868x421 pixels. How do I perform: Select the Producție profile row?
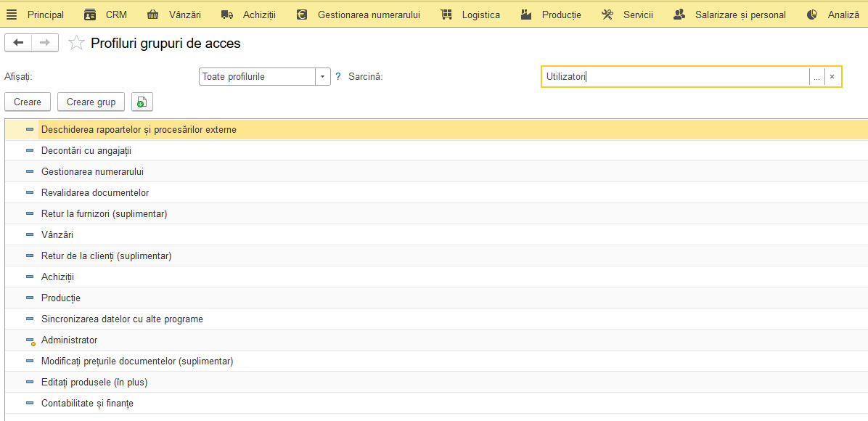coord(436,298)
